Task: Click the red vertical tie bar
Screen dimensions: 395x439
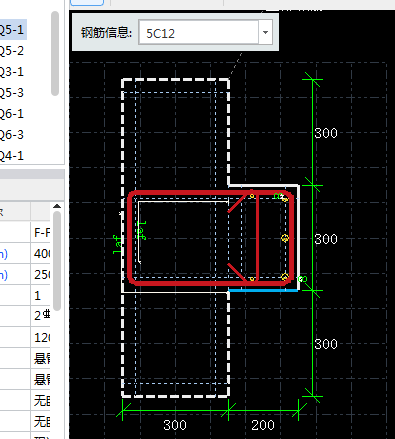Action: 258,237
